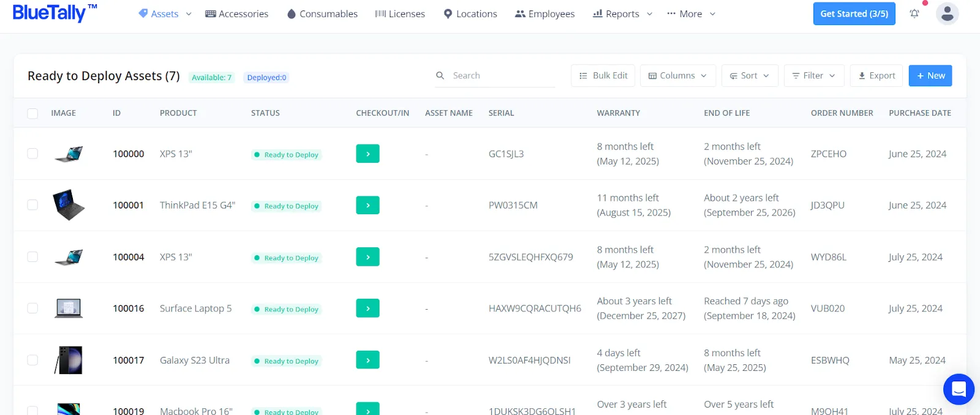Click order number JD3QPU

click(827, 205)
